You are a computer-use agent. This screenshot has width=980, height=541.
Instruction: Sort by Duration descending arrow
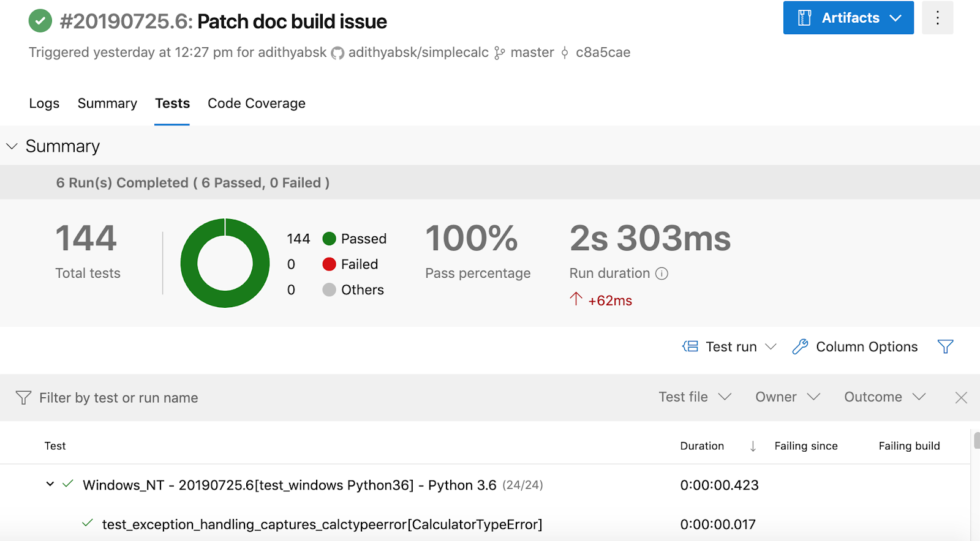pos(753,446)
